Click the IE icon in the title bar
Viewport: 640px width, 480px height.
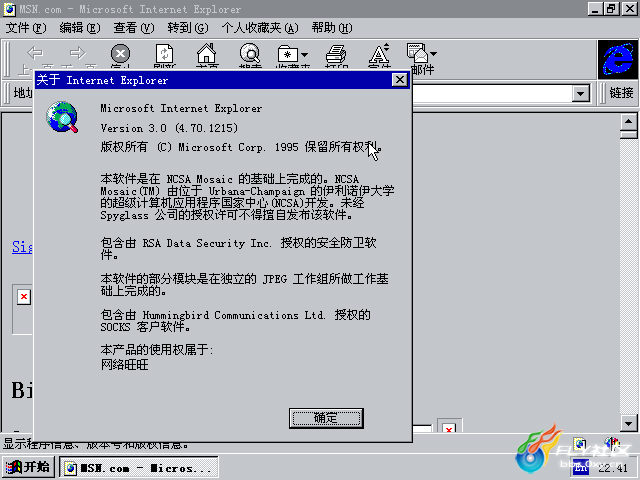coord(10,9)
